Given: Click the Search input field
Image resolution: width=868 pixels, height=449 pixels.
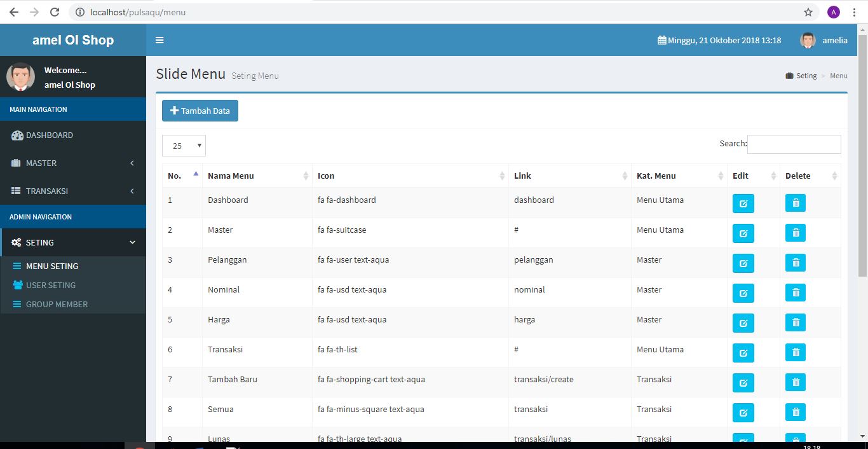Looking at the screenshot, I should tap(794, 144).
